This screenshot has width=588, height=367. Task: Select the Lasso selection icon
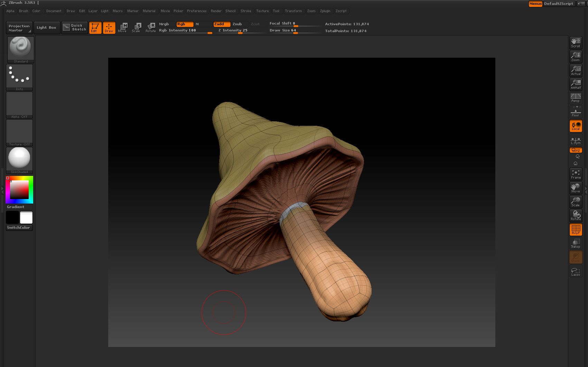point(576,272)
